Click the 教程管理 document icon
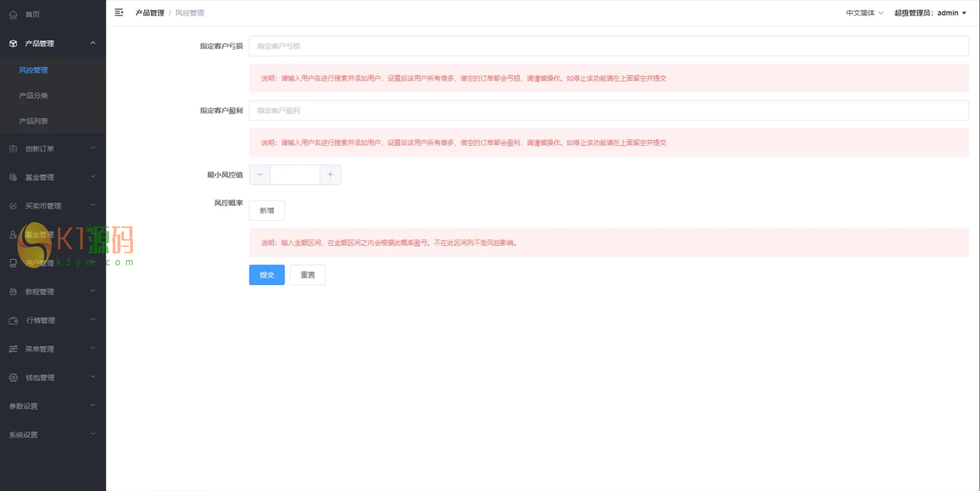 click(x=13, y=292)
